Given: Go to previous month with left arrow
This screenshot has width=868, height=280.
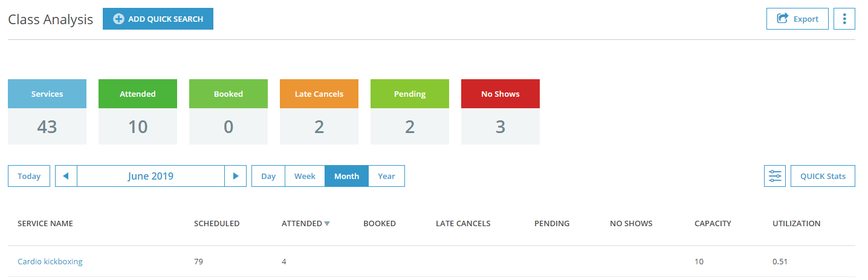Looking at the screenshot, I should click(66, 176).
